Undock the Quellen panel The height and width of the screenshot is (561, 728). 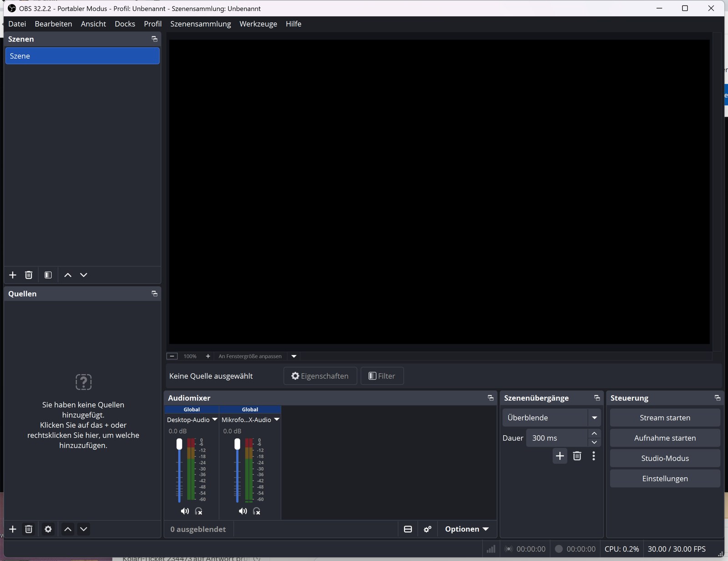pos(155,294)
